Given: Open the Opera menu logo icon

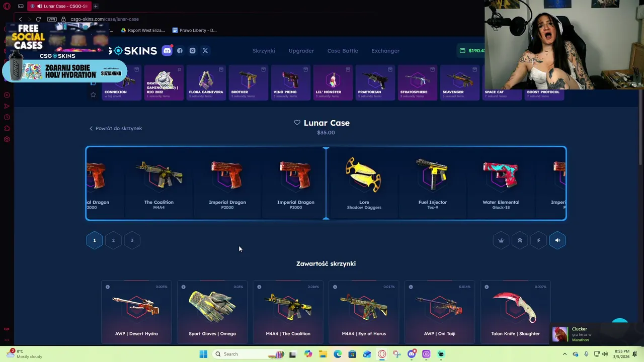Looking at the screenshot, I should coord(7,6).
